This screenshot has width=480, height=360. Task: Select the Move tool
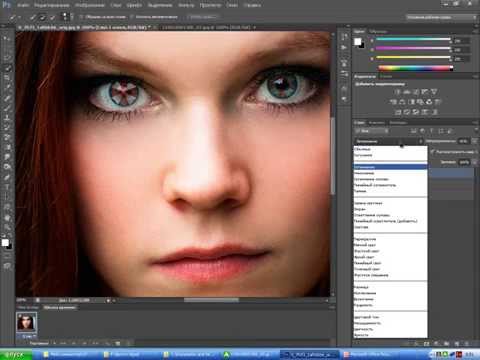click(x=7, y=39)
